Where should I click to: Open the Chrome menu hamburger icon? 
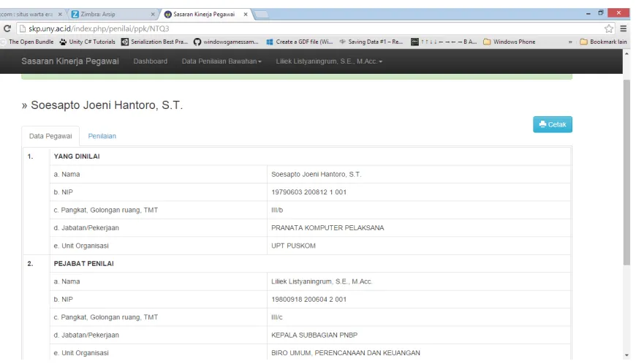pos(624,29)
